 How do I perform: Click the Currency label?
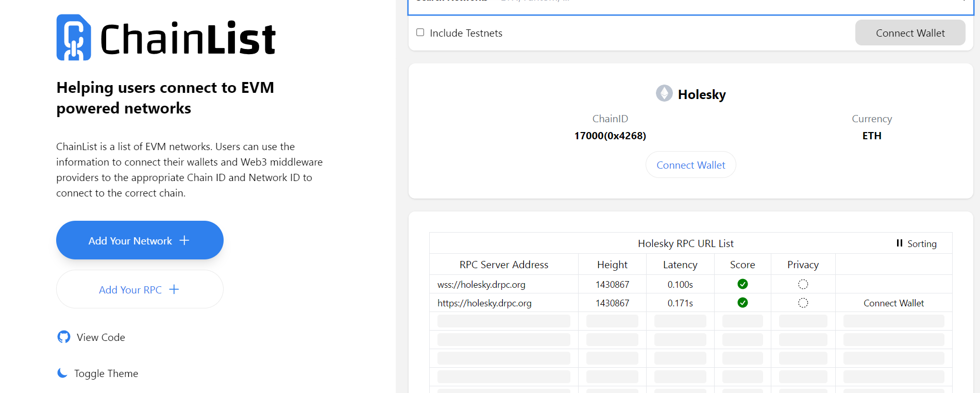872,119
